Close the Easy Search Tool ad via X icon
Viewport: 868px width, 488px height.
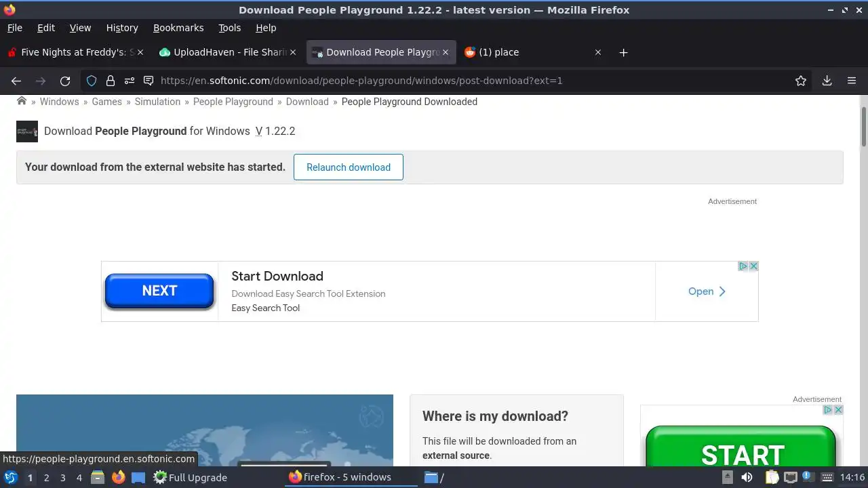click(753, 266)
